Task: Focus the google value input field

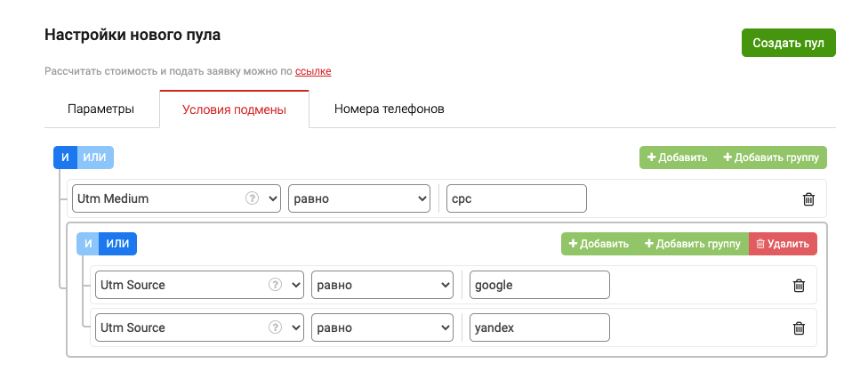Action: [540, 285]
